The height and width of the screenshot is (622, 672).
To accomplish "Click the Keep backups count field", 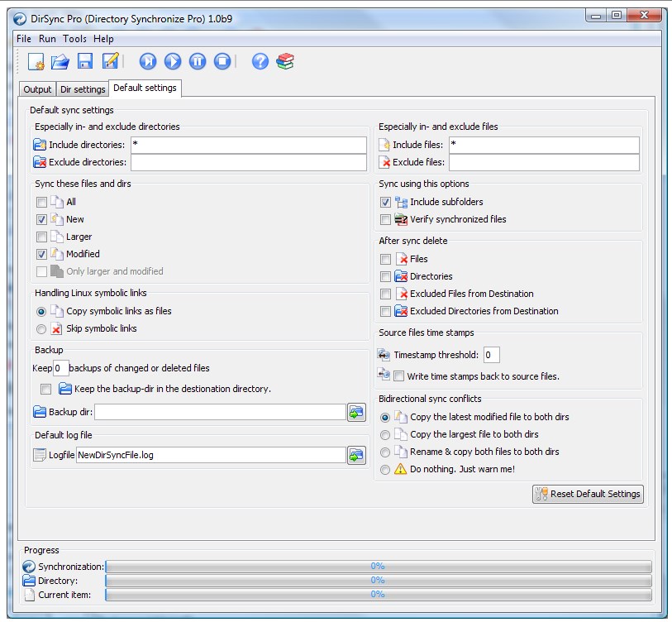I will click(x=60, y=368).
